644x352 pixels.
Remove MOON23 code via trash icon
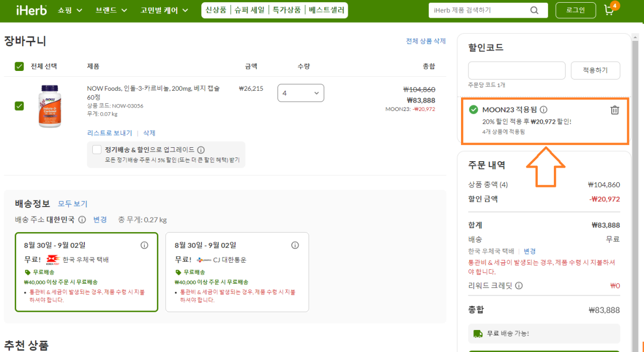point(615,109)
